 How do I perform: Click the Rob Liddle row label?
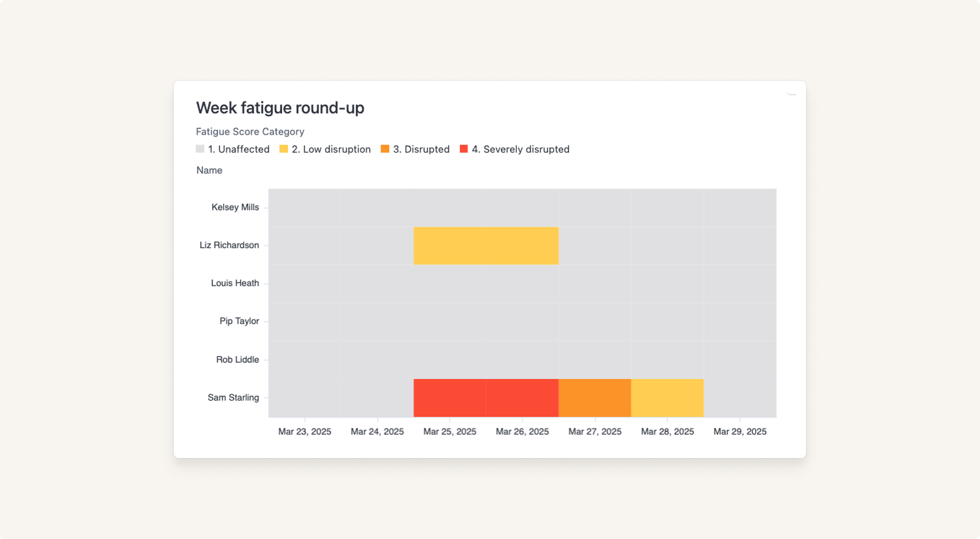tap(237, 359)
